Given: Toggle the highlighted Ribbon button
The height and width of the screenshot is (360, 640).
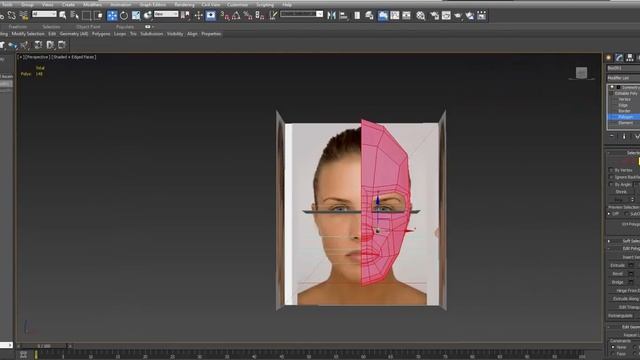Looking at the screenshot, I should pyautogui.click(x=383, y=16).
